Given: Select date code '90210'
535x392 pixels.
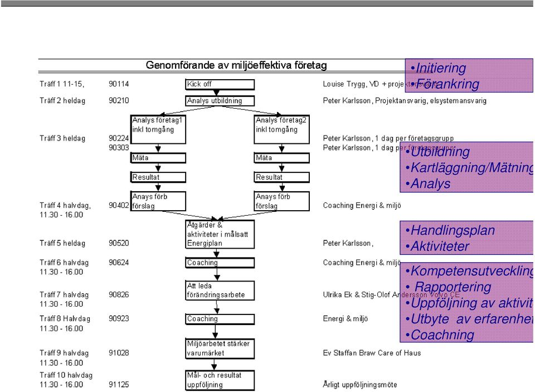Looking at the screenshot, I should pyautogui.click(x=119, y=101).
